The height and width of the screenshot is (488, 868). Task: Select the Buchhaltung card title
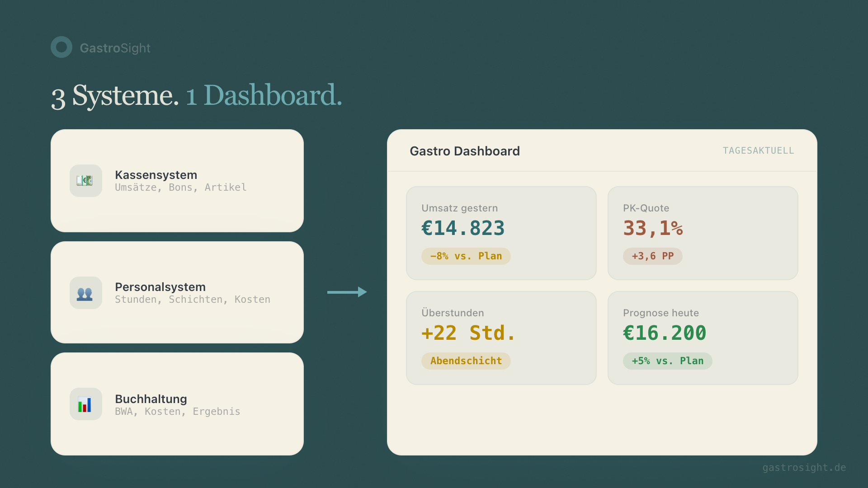(x=151, y=399)
